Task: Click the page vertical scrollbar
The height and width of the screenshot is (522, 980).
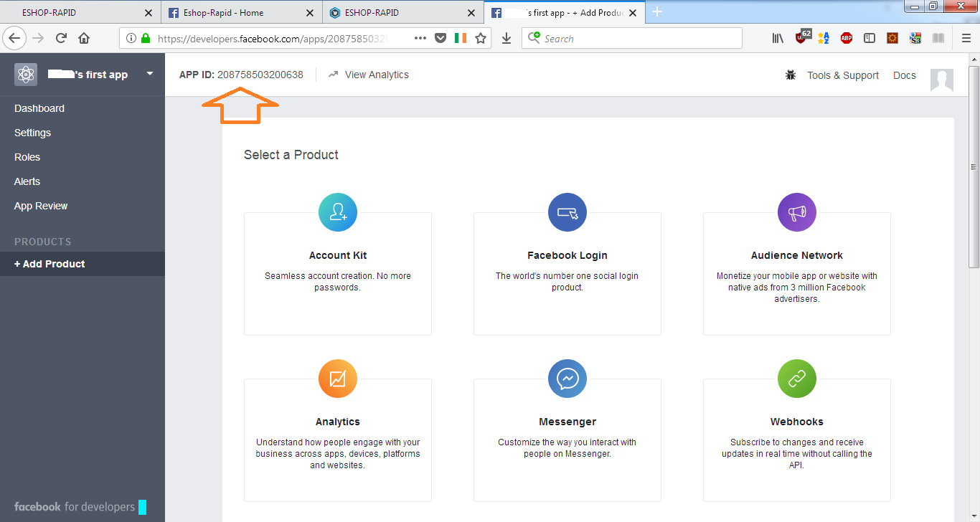Action: [974, 166]
